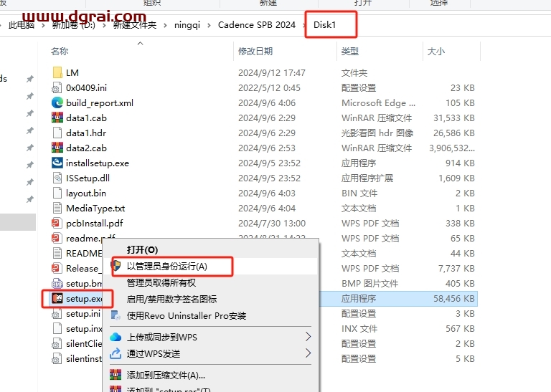Select the silentinst config file icon

pos(57,358)
